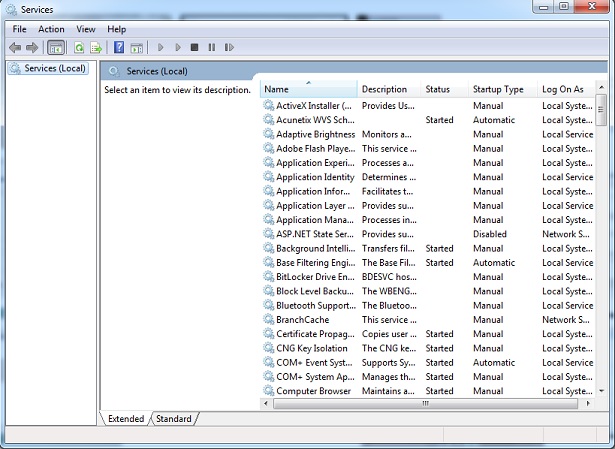Click Started status of Base Filtering Engine
Image resolution: width=615 pixels, height=449 pixels.
[x=439, y=263]
